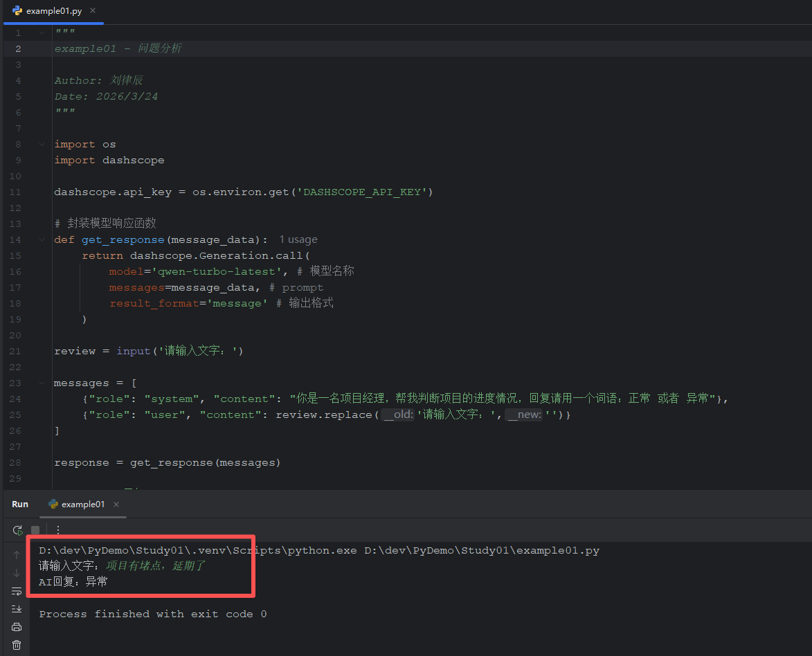Click messages=message_data on line 17
The width and height of the screenshot is (812, 656).
tap(181, 287)
